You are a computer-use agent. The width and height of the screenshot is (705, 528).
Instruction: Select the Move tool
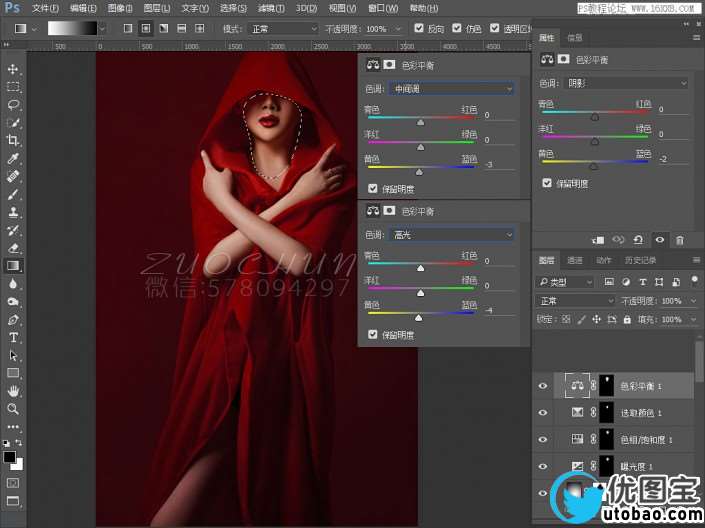point(13,69)
